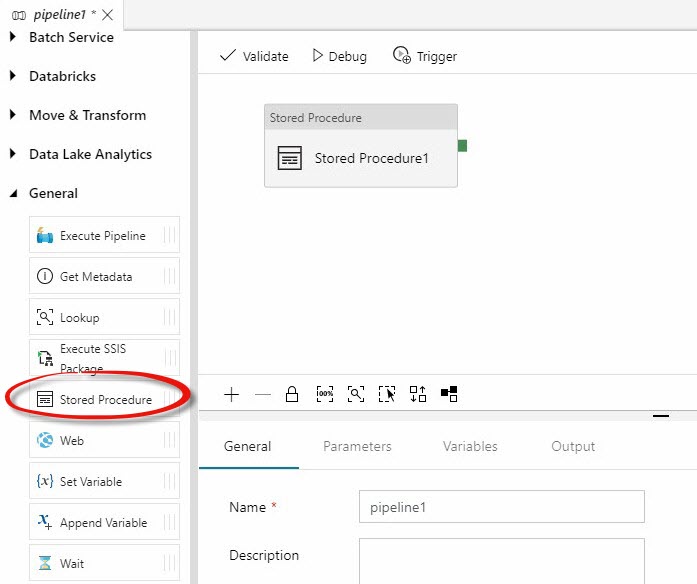Click the zoom to fit icon

[356, 395]
